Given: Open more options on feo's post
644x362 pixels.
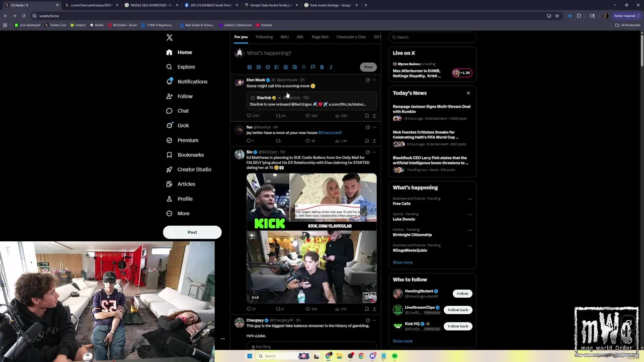Looking at the screenshot, I should point(374,127).
